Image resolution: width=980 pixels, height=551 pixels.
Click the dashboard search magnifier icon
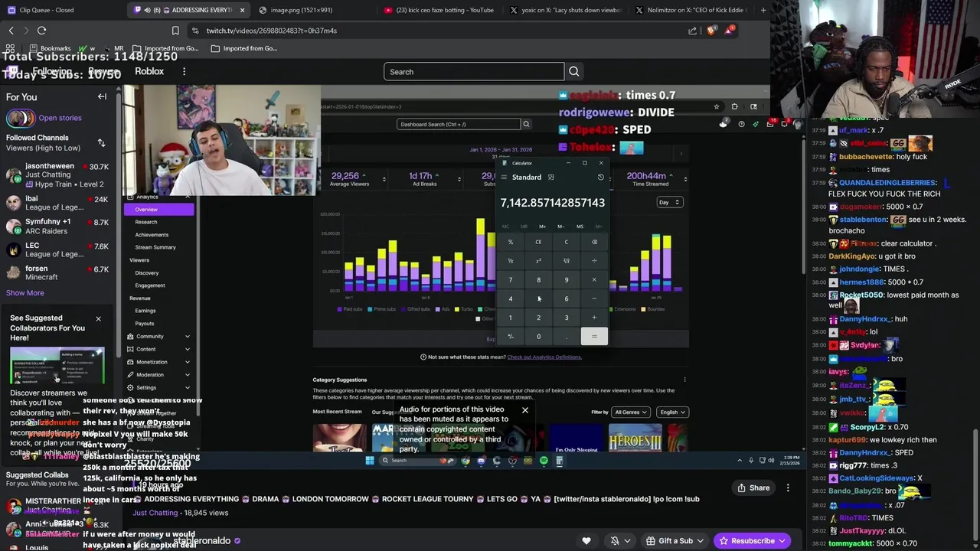tap(526, 124)
